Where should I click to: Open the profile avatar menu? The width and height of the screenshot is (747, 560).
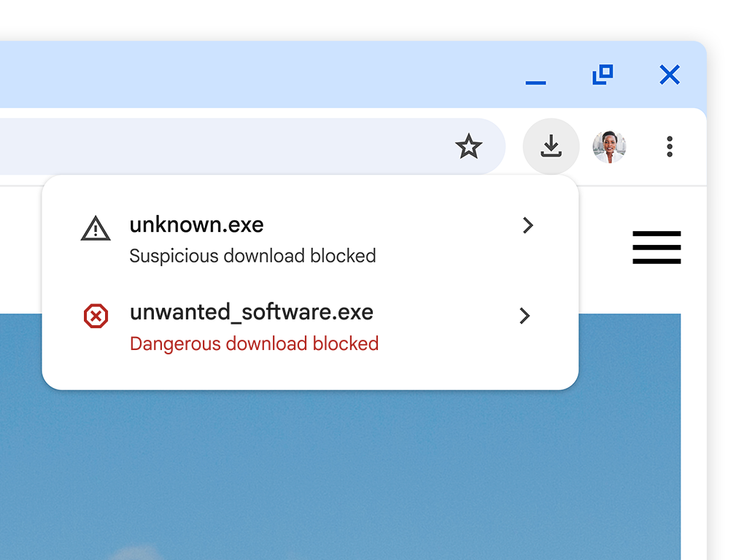point(609,147)
